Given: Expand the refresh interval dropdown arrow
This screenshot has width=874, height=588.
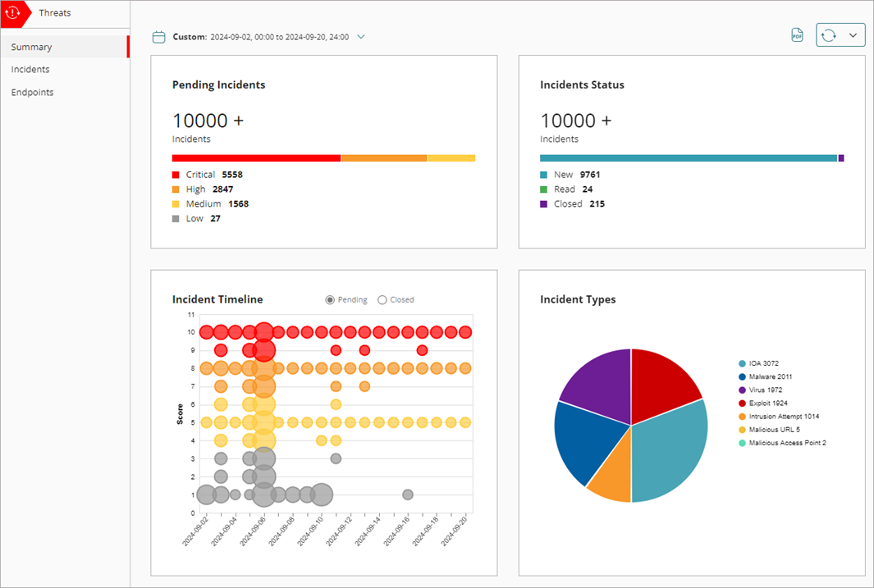Looking at the screenshot, I should [x=853, y=35].
